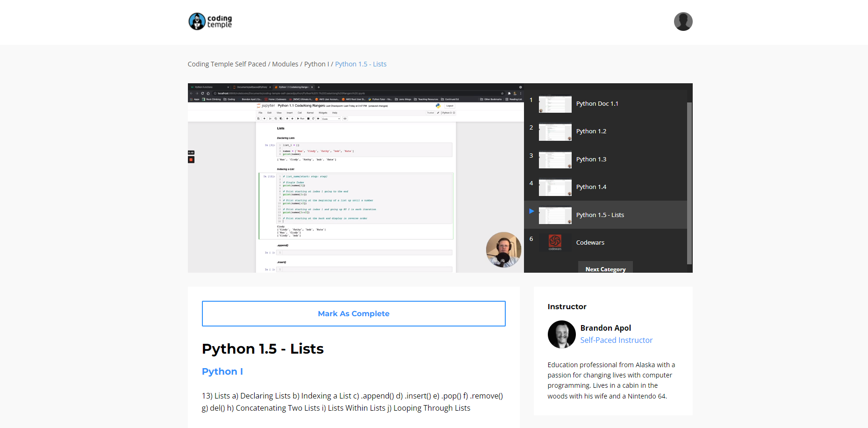Open the Kernel menu in Jupyter
The height and width of the screenshot is (428, 868).
[310, 113]
